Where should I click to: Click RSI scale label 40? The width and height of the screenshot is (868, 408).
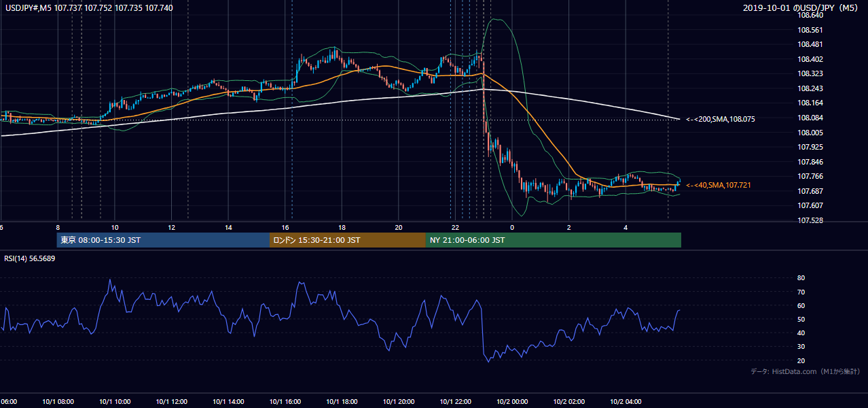[x=801, y=333]
